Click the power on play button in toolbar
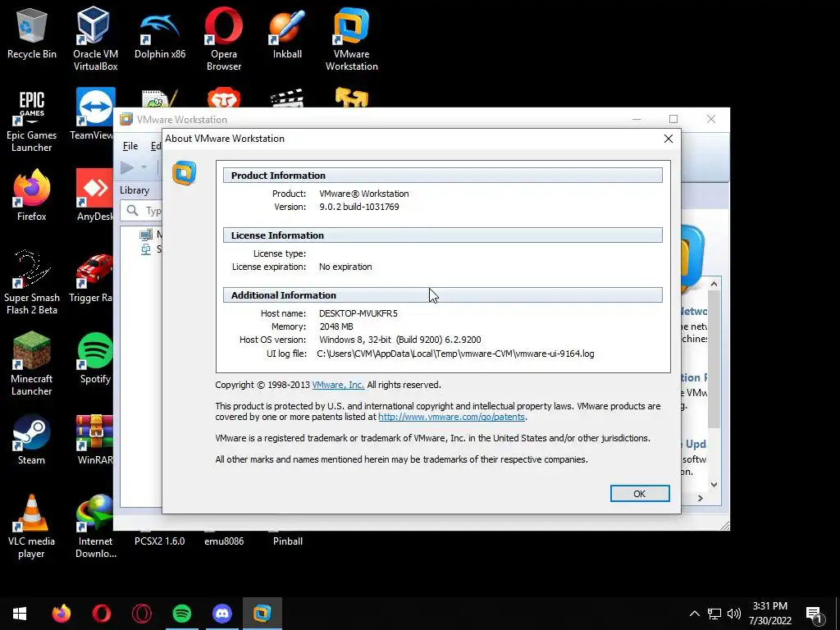 [127, 167]
